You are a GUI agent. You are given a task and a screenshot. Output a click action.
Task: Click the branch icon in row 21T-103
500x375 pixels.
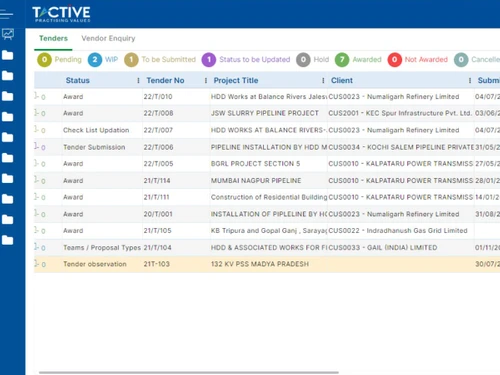[x=36, y=264]
